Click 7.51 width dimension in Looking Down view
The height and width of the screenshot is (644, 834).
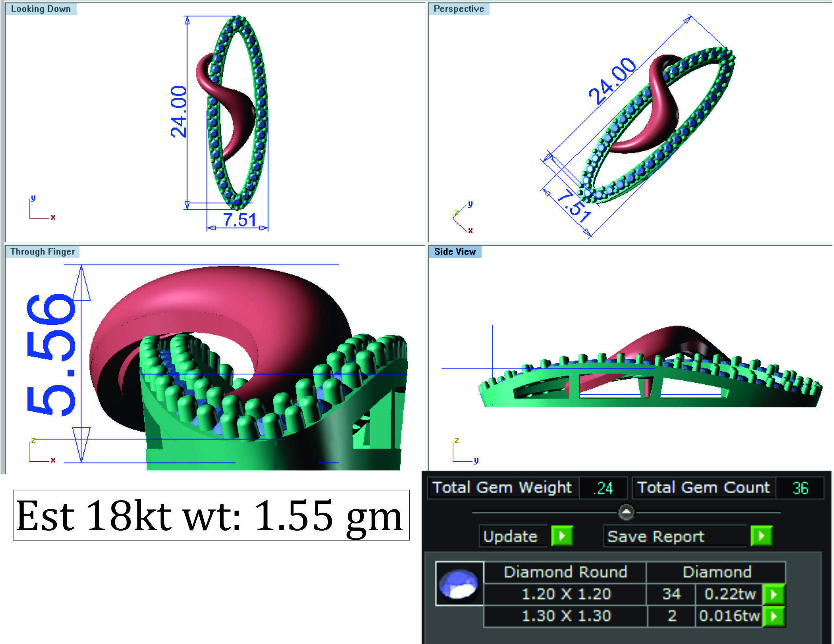tap(239, 220)
